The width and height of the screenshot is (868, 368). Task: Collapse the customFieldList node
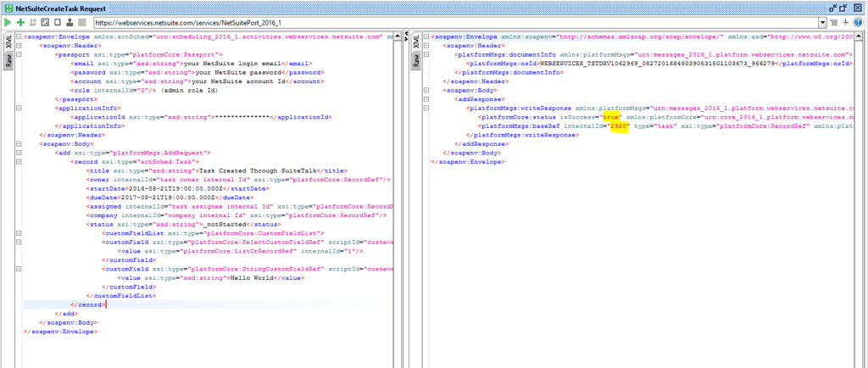(x=19, y=233)
